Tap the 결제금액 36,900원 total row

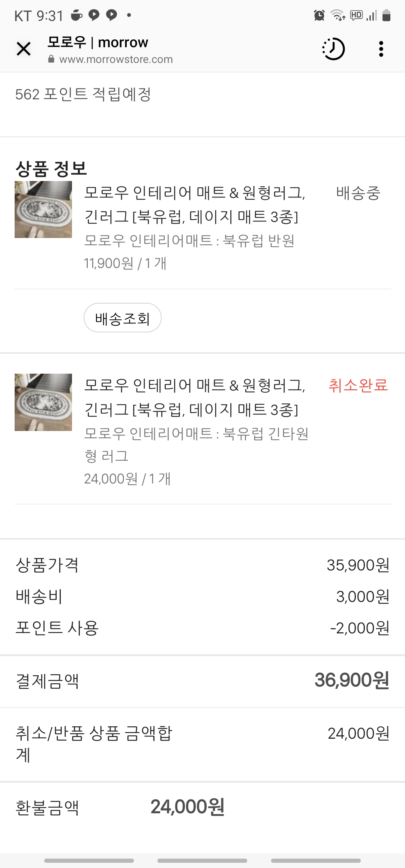pyautogui.click(x=202, y=681)
